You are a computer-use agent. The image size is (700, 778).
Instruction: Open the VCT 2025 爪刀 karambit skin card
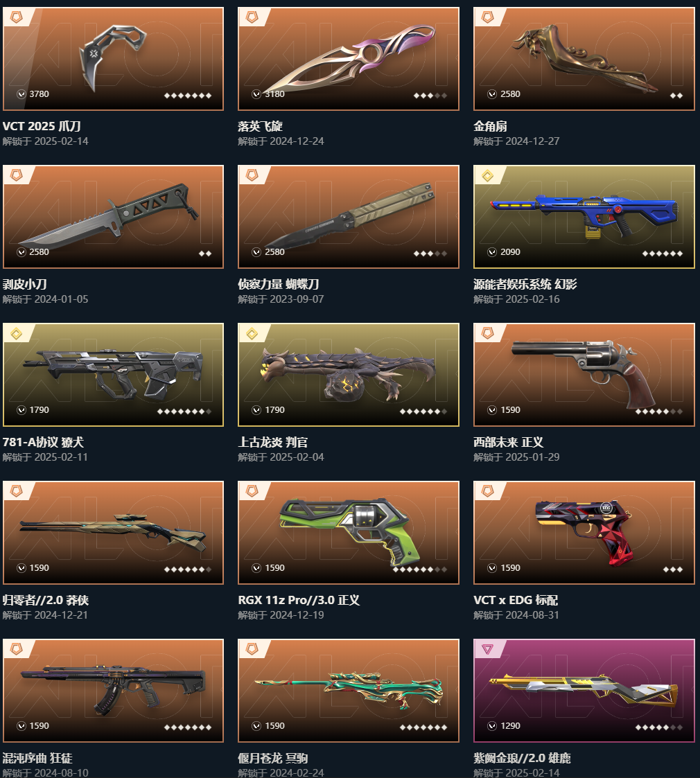(113, 59)
